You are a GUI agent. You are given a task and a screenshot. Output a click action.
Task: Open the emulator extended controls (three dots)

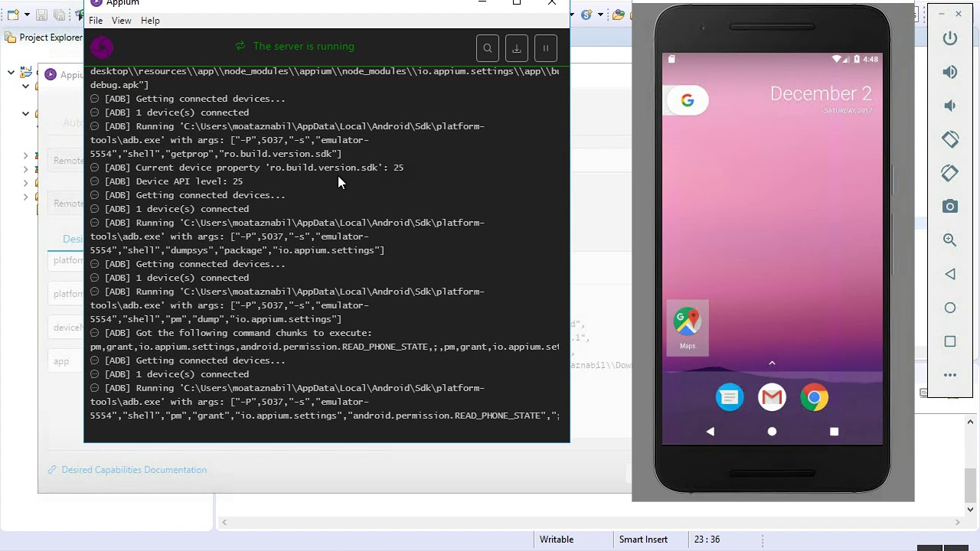[950, 375]
